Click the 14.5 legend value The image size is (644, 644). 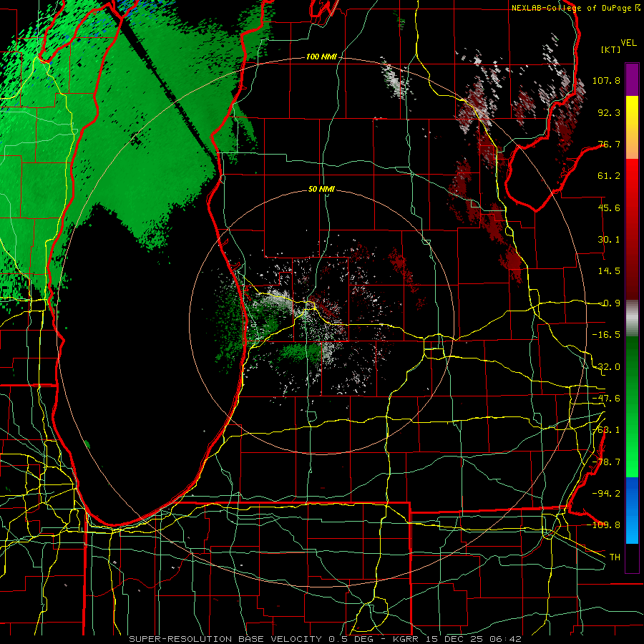tap(609, 271)
